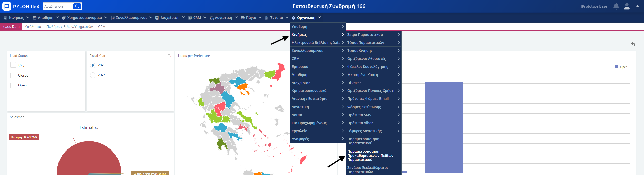This screenshot has width=644, height=175.
Task: Choose Σενάρια Ξεκλειδώματος Παραστατικών
Action: (x=373, y=169)
